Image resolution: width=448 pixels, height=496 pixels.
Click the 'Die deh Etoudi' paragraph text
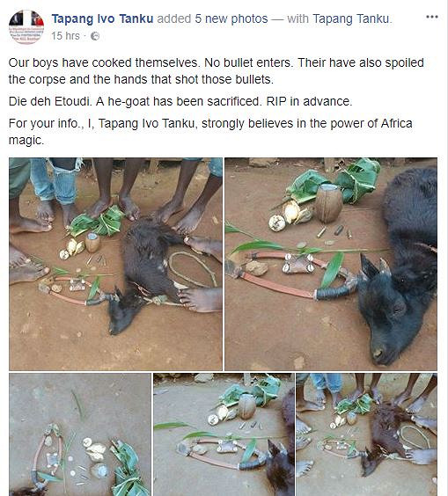pyautogui.click(x=180, y=101)
